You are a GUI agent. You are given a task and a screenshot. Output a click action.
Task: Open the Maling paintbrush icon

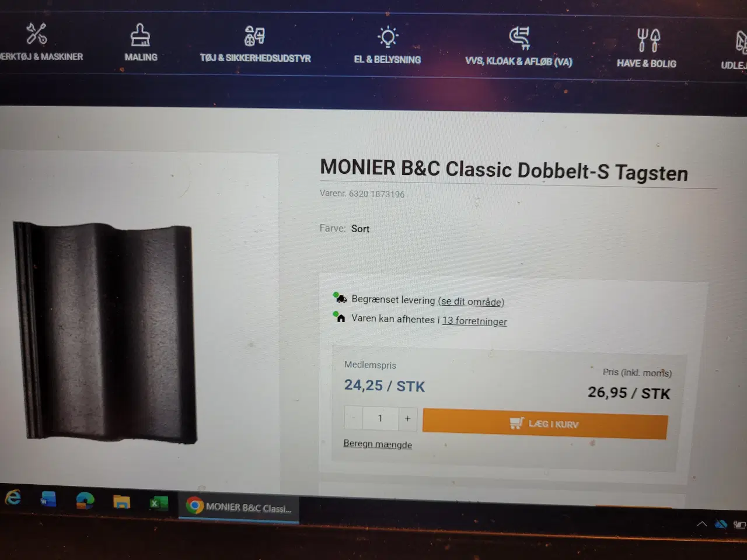[140, 35]
